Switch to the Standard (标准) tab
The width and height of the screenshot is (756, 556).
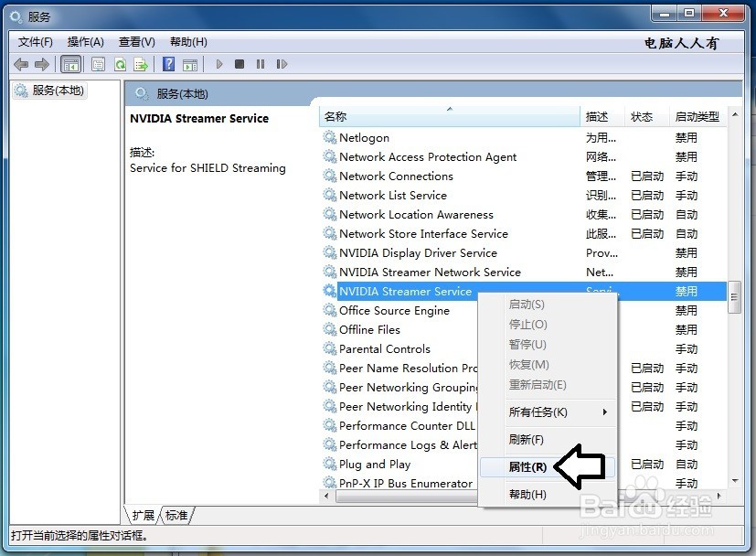point(176,516)
